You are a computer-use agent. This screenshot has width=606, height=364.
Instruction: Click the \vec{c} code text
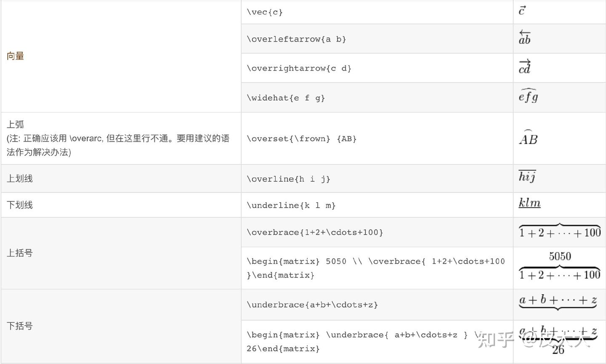[x=265, y=12]
